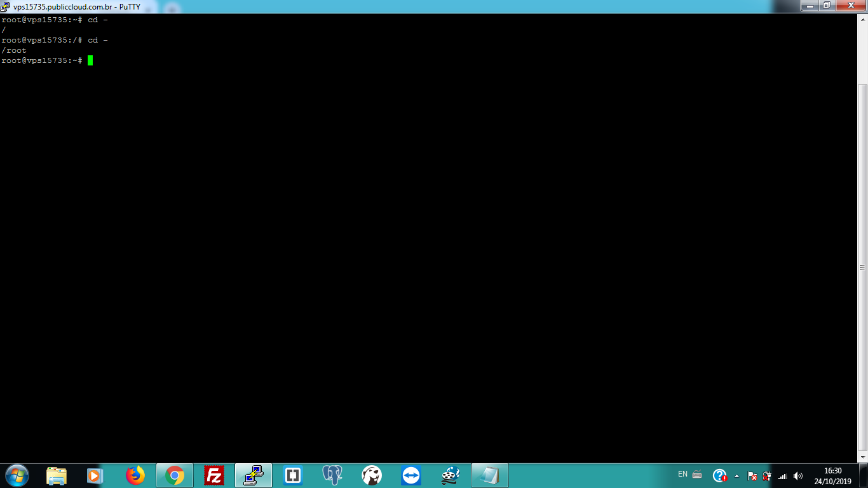
Task: Show hidden tray icons arrow
Action: tap(736, 476)
